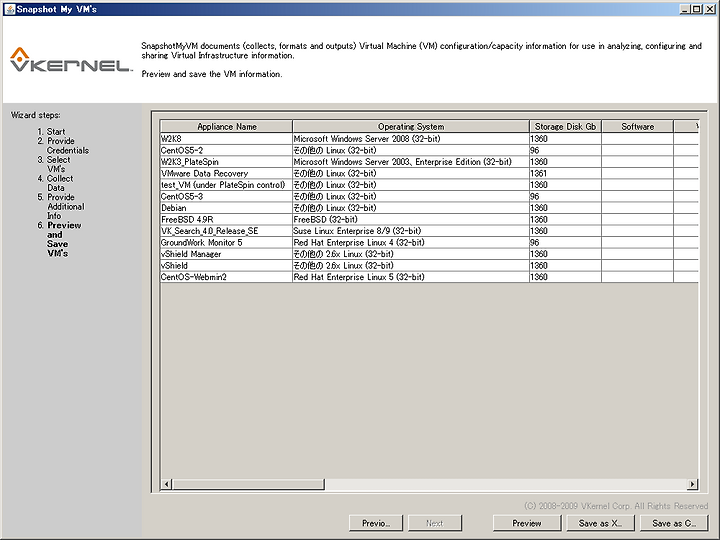Click wizard step 3. Select VM's
Screen dimensions: 720x540
[54, 164]
